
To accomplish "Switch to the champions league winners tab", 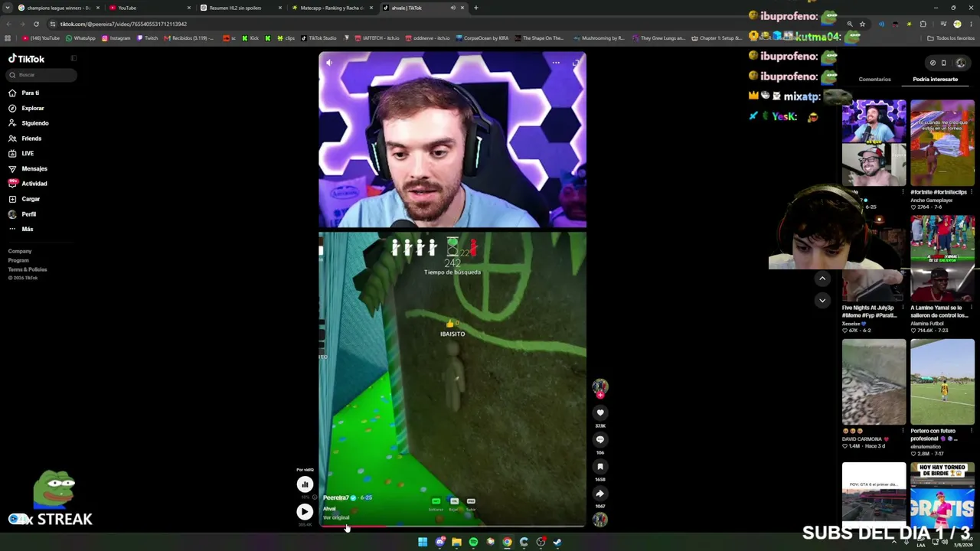I will (58, 8).
